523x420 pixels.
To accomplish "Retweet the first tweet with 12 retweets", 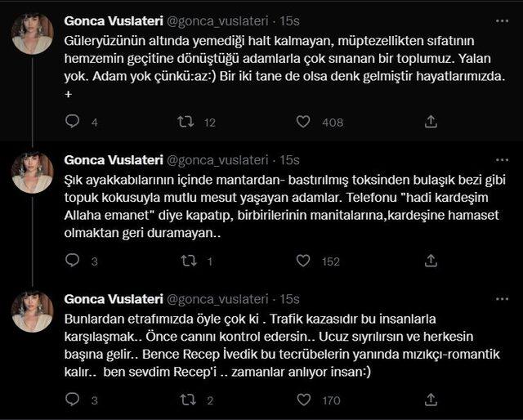I will [186, 122].
